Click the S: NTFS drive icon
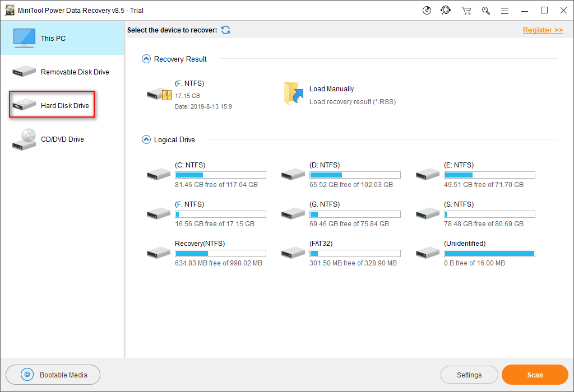574x392 pixels. (428, 213)
